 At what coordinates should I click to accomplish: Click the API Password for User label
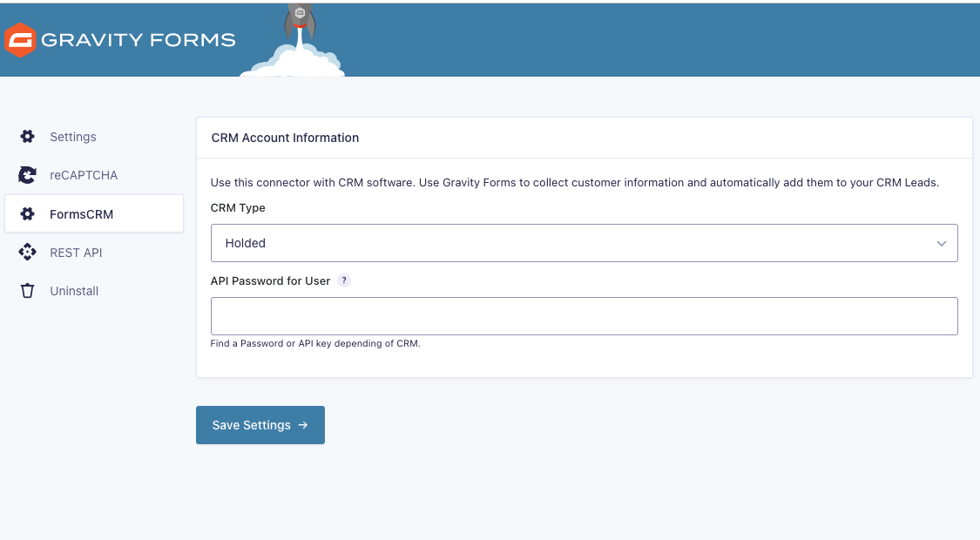pos(270,280)
